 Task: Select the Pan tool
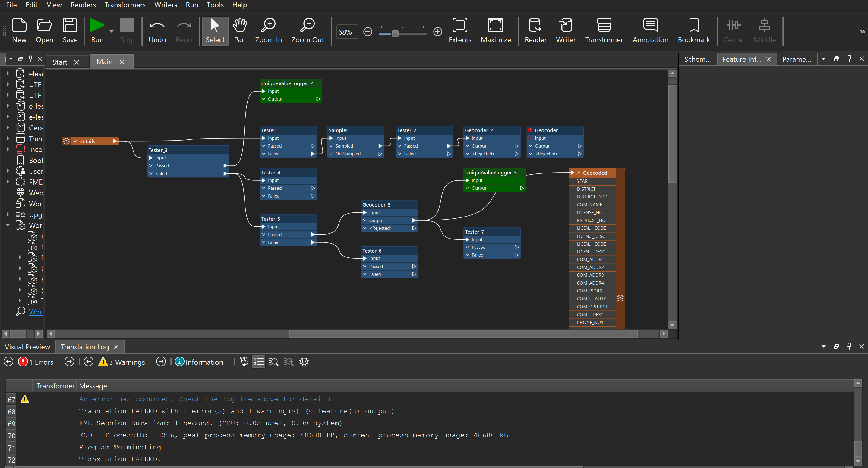(240, 30)
